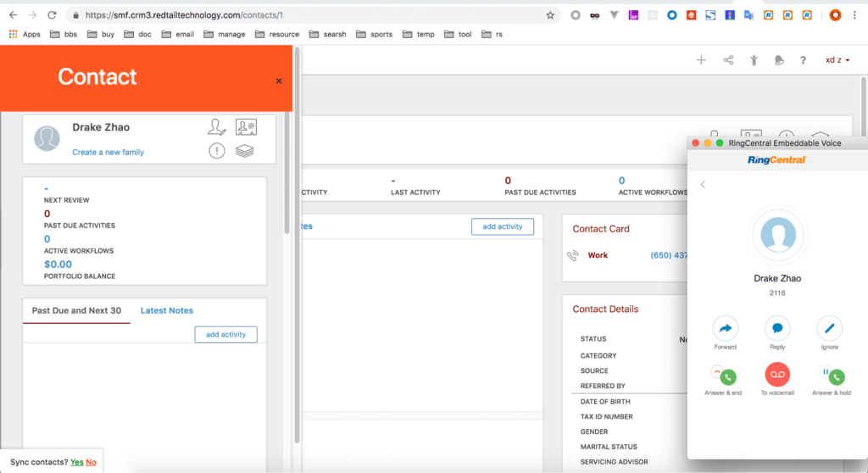
Task: Click add activity button in Contact panel
Action: pyautogui.click(x=225, y=335)
